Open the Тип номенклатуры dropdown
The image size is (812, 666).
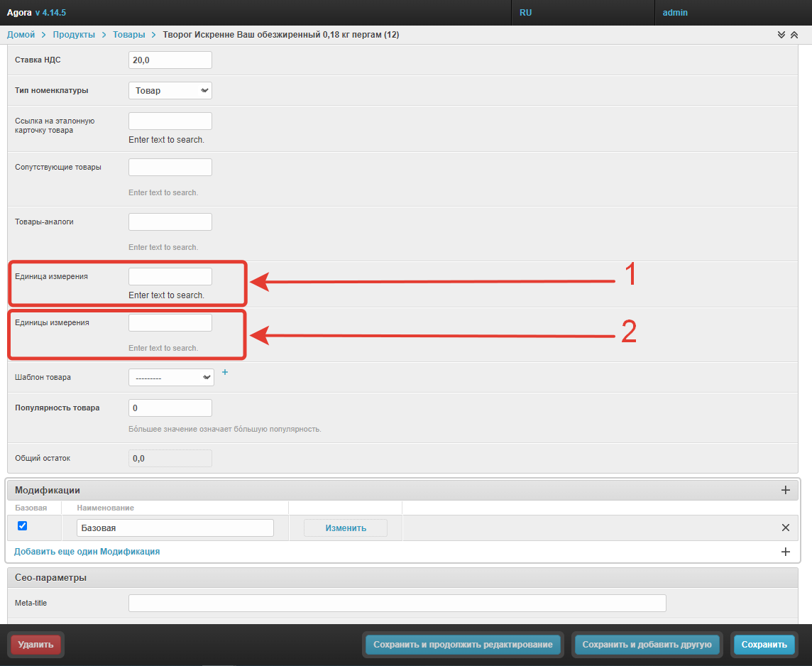pos(170,90)
